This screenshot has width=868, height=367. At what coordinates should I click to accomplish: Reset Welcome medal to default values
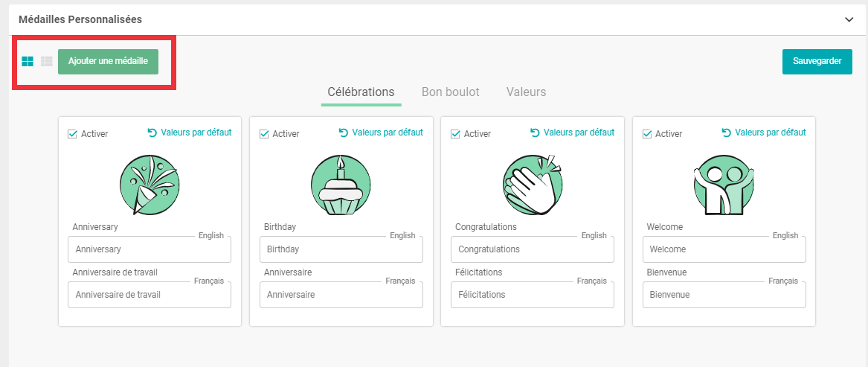click(x=764, y=133)
